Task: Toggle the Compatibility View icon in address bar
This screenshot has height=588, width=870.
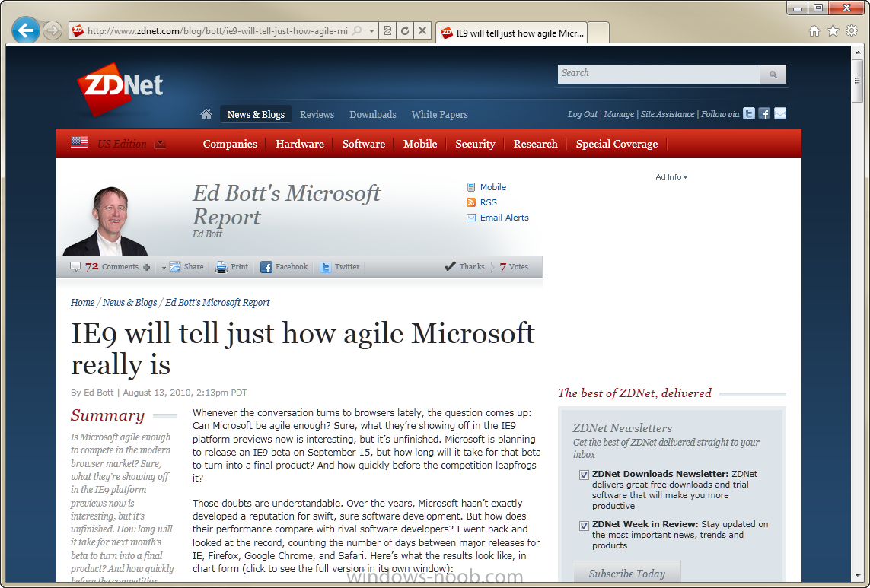Action: [388, 30]
